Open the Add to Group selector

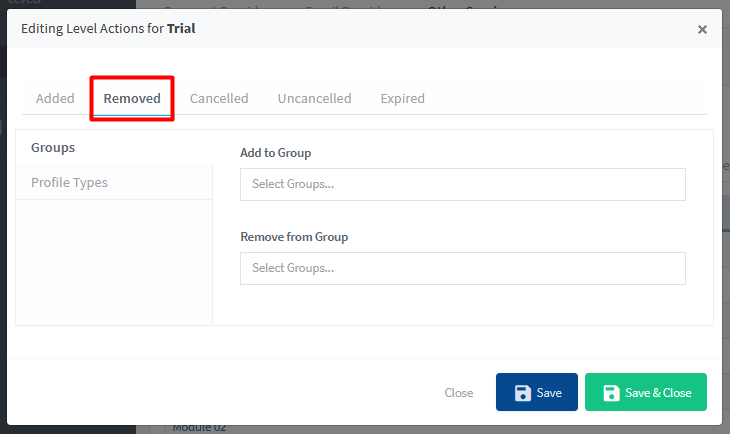[x=463, y=184]
